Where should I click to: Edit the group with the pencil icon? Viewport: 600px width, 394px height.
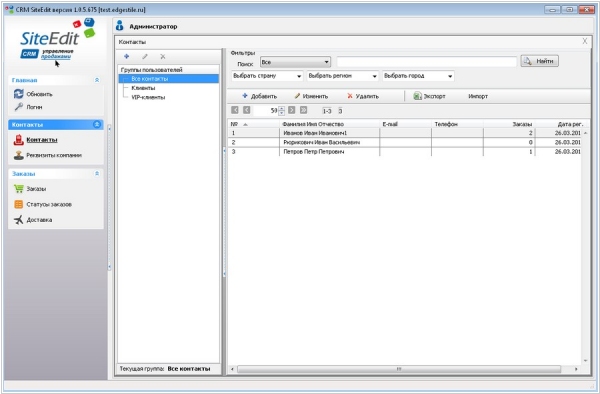click(x=145, y=56)
